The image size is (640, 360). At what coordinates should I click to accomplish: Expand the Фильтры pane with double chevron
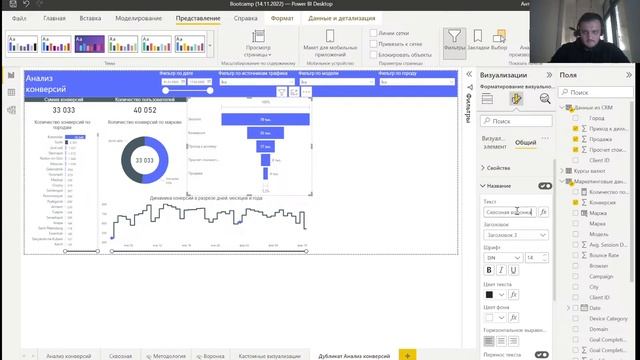469,74
